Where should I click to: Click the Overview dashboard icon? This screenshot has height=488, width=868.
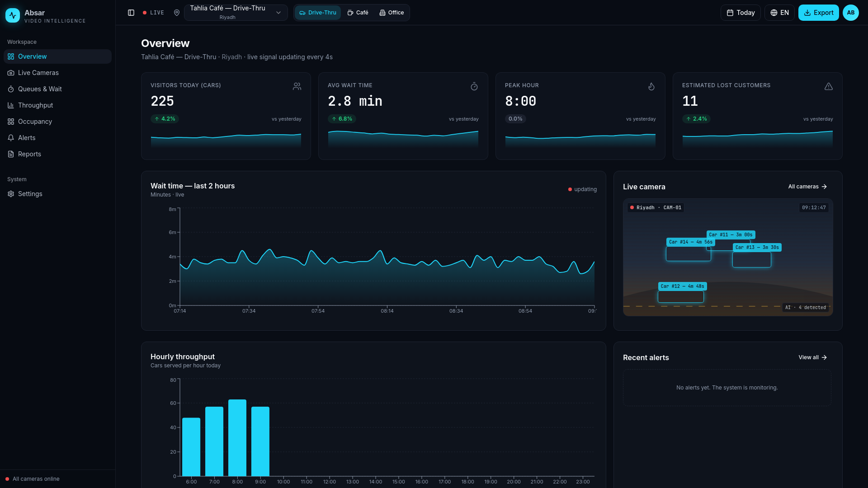click(11, 56)
